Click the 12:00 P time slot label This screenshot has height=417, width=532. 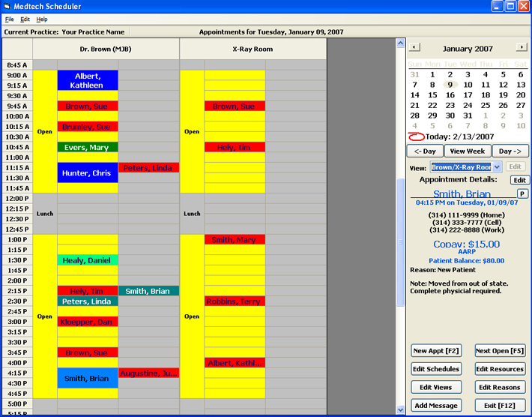coord(17,198)
